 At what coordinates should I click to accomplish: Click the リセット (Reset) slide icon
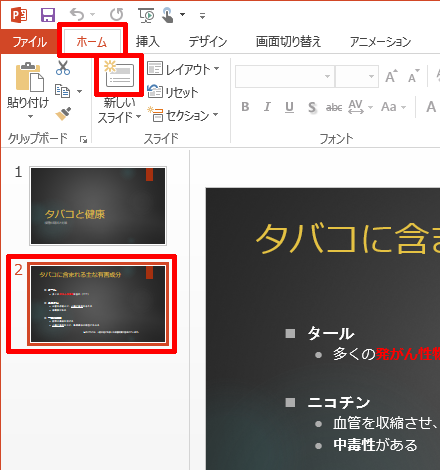173,92
